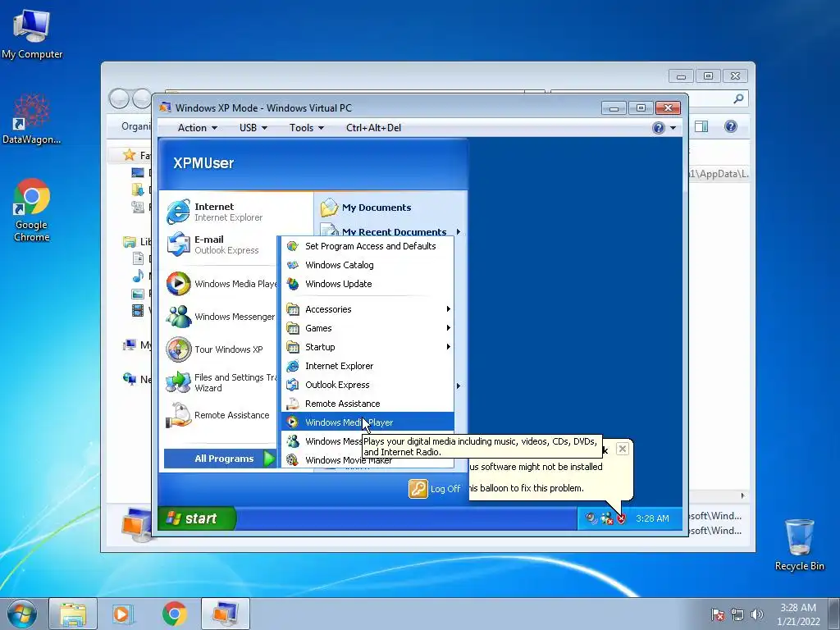Open My Recent Documents submenu
The image size is (840, 630).
pyautogui.click(x=390, y=231)
